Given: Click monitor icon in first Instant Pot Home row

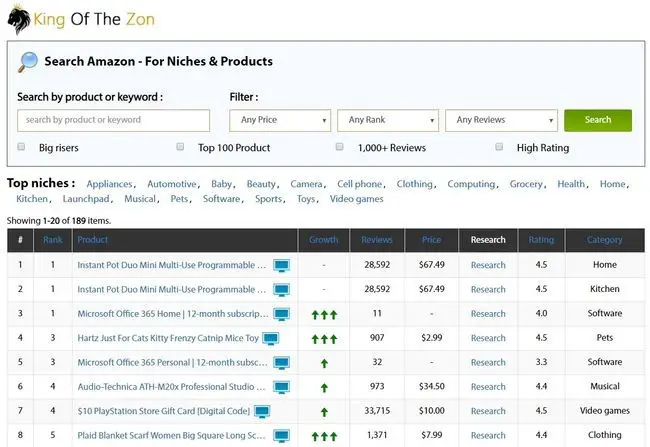Looking at the screenshot, I should tap(281, 265).
